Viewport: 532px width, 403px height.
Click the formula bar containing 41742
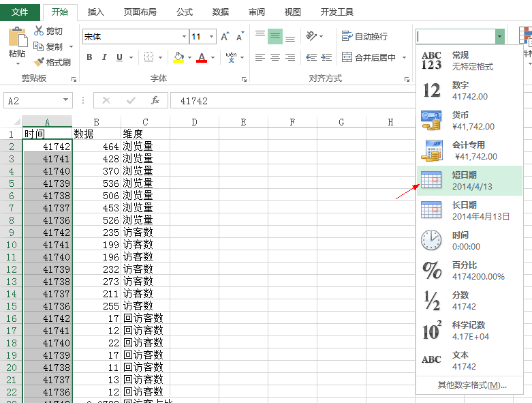[x=292, y=100]
